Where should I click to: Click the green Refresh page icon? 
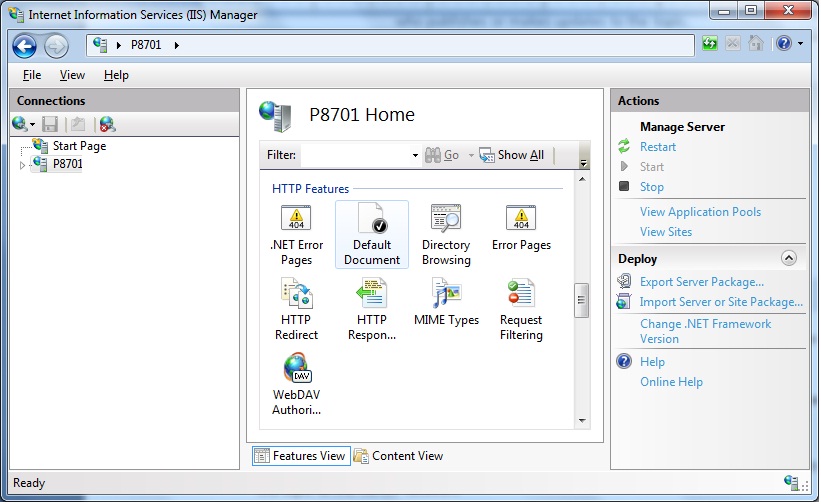(x=710, y=43)
